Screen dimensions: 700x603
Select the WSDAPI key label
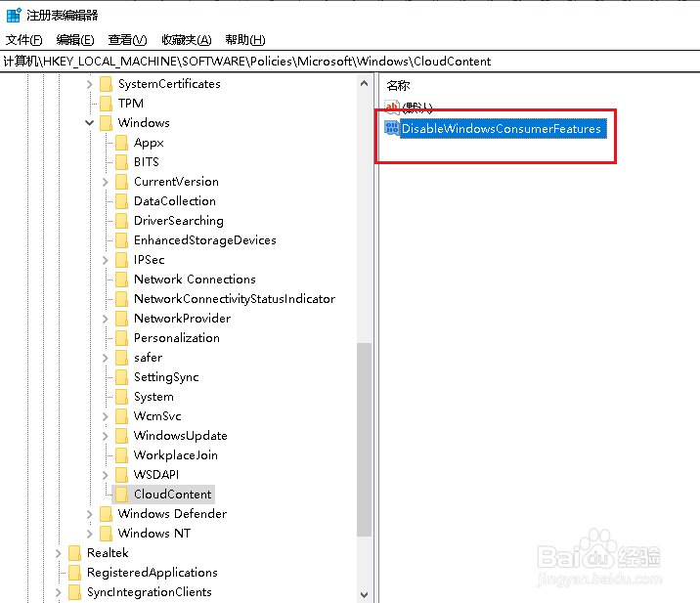[156, 474]
